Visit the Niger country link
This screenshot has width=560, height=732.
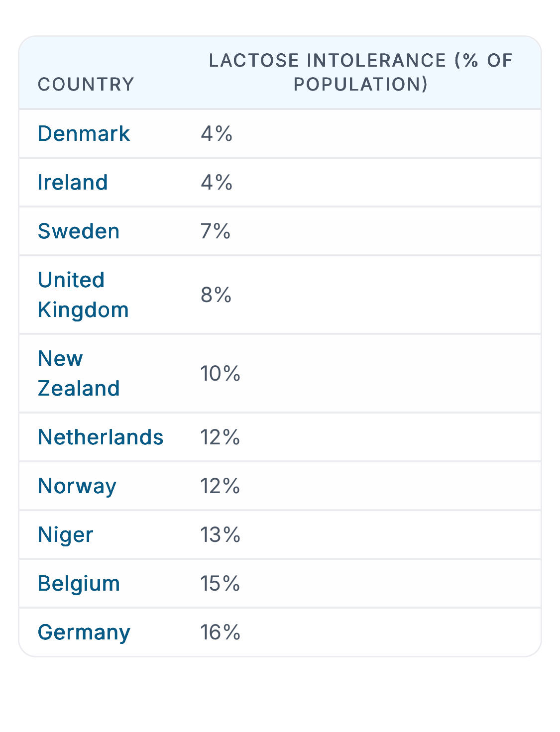65,535
